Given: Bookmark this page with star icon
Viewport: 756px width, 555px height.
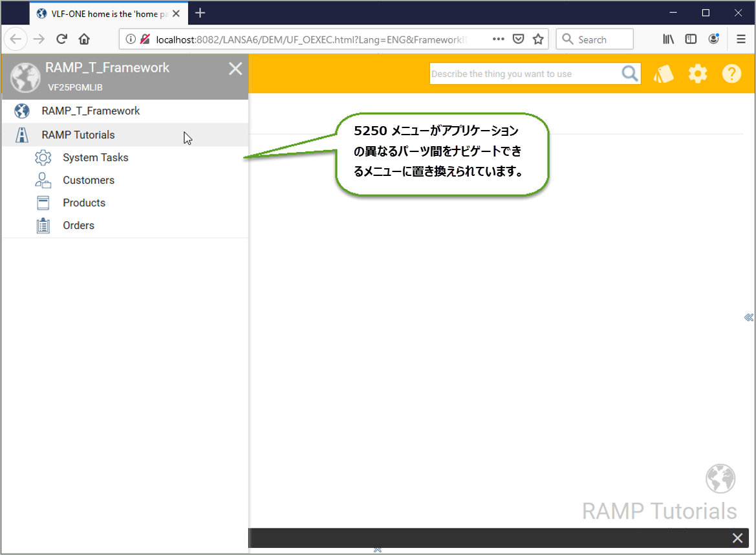Looking at the screenshot, I should [x=538, y=39].
